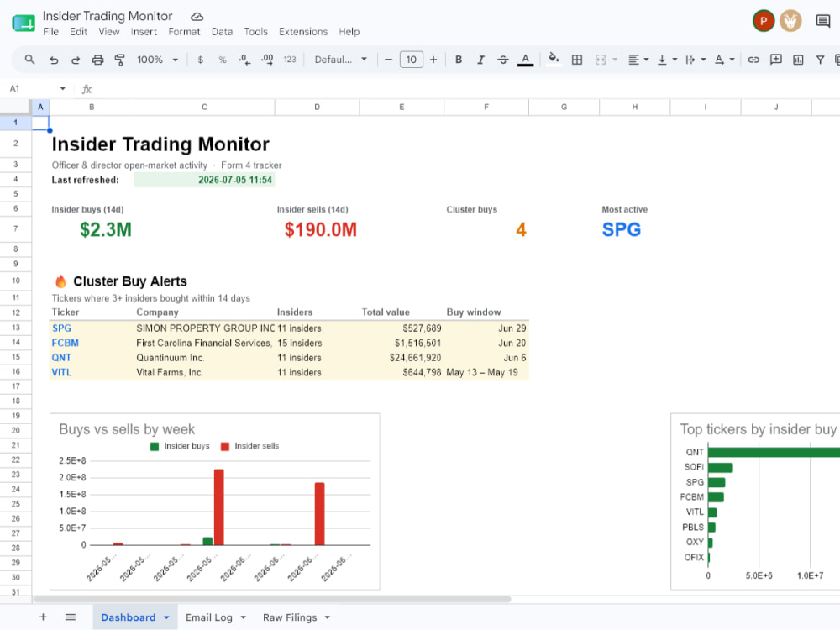Toggle italic formatting
This screenshot has width=840, height=630.
480,60
